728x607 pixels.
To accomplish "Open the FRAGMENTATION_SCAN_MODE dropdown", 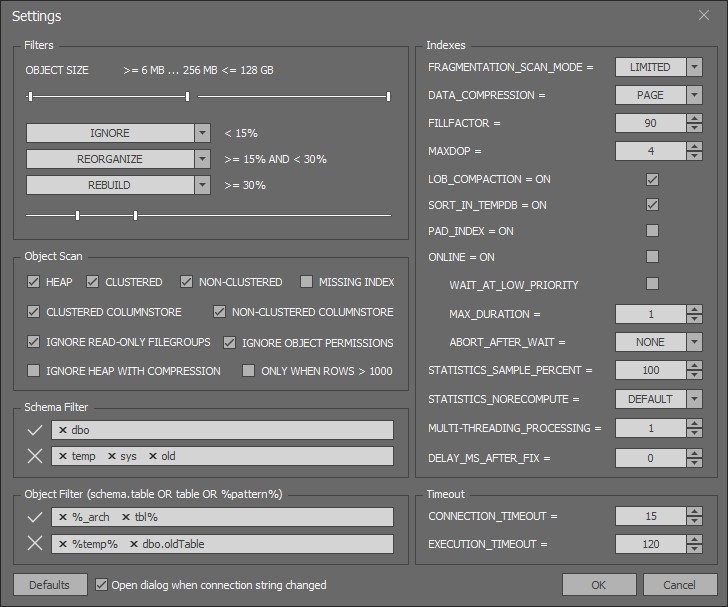I will pyautogui.click(x=694, y=67).
